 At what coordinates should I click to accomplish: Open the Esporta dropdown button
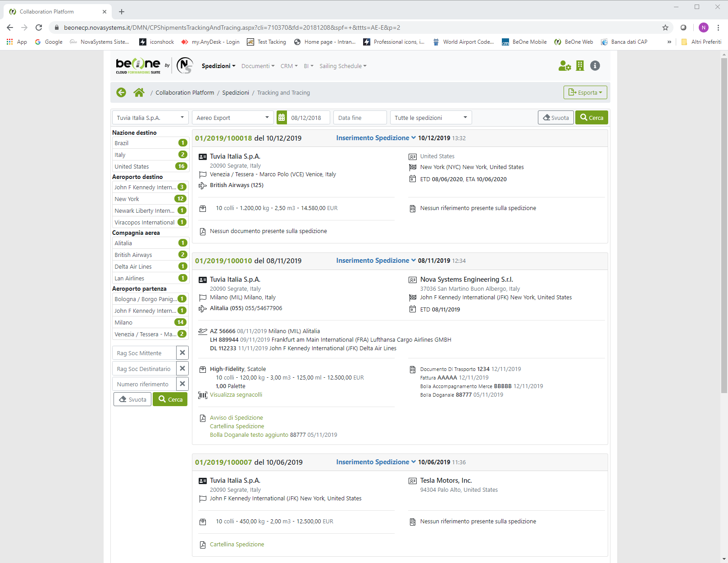point(585,92)
